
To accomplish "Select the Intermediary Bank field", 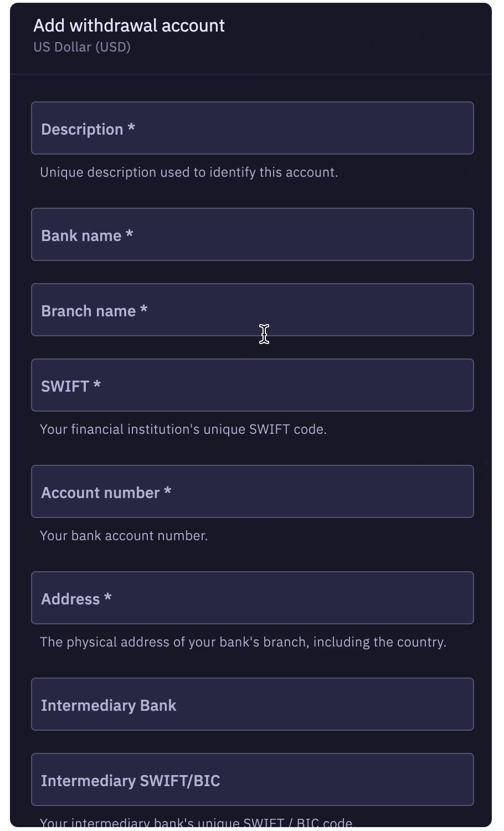I will coord(252,704).
